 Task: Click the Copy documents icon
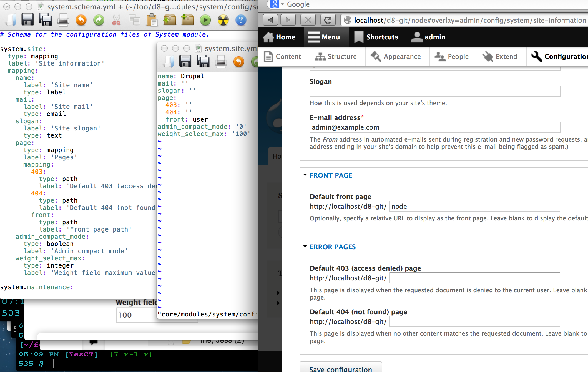click(x=134, y=20)
